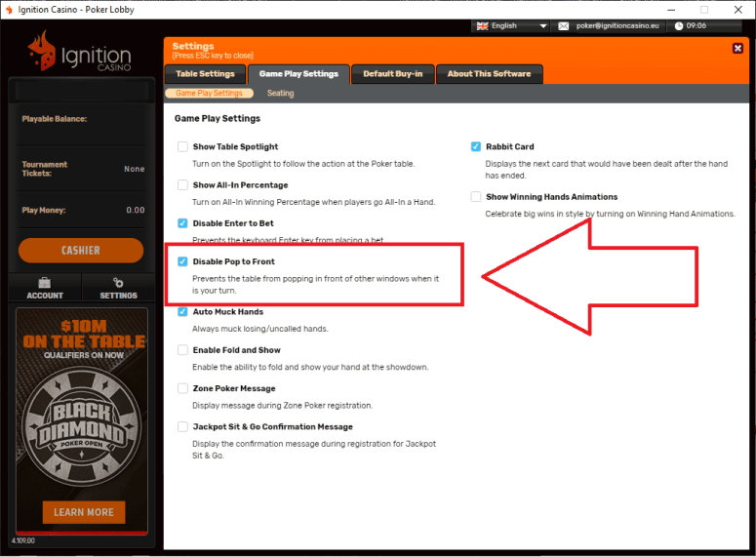
Task: Expand the English language dropdown
Action: point(543,26)
